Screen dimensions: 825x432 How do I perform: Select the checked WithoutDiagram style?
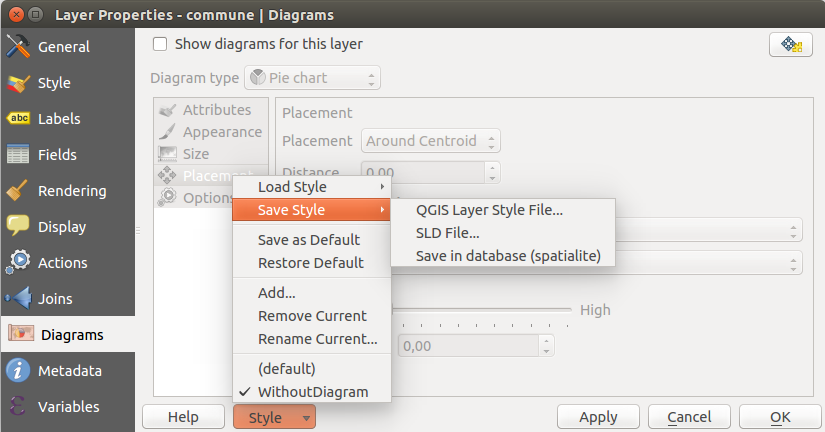(312, 392)
